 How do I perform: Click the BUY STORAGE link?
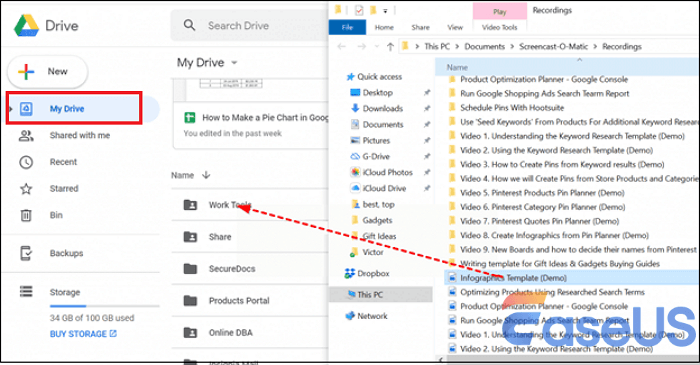pos(83,334)
